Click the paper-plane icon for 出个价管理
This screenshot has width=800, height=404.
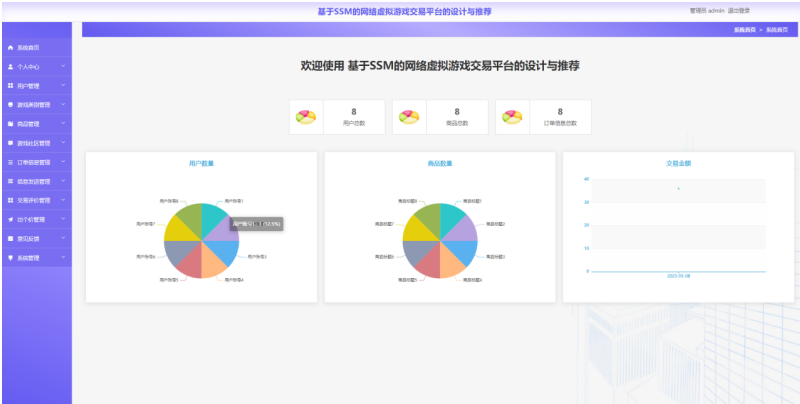pyautogui.click(x=10, y=219)
